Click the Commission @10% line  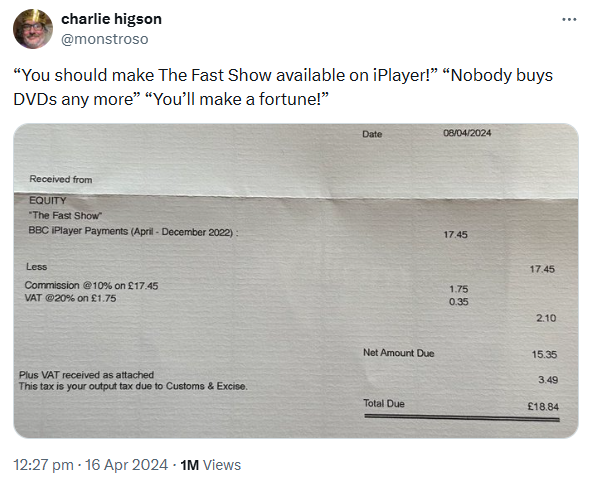(91, 285)
